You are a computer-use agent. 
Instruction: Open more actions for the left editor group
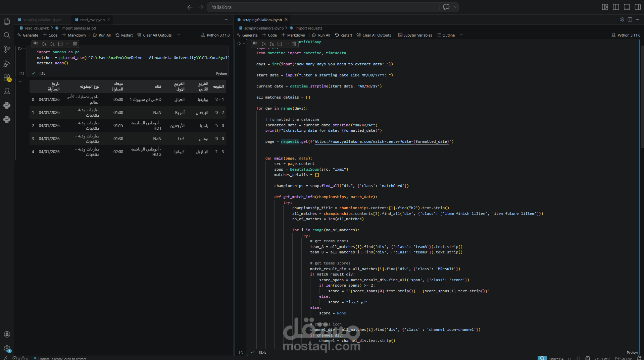click(227, 19)
